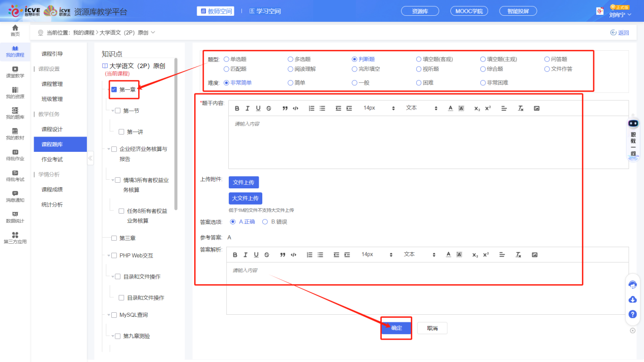Open 作业考试 in the course menu
The image size is (644, 362).
coord(52,159)
